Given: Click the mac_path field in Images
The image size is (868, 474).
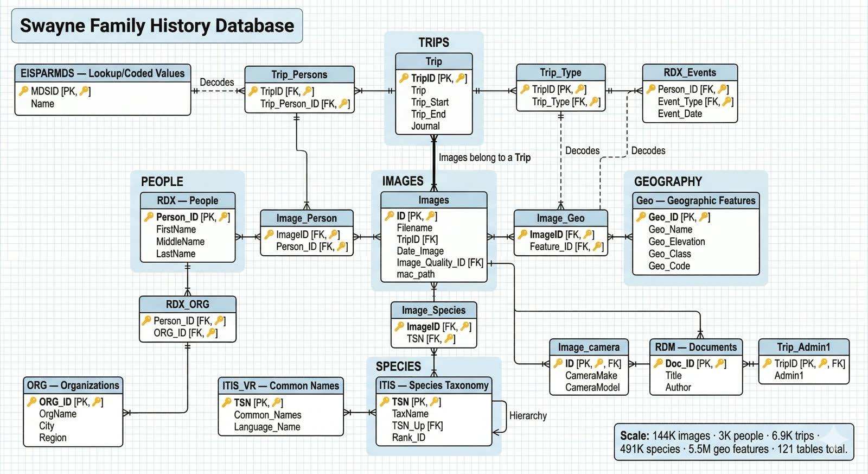Looking at the screenshot, I should pos(416,274).
